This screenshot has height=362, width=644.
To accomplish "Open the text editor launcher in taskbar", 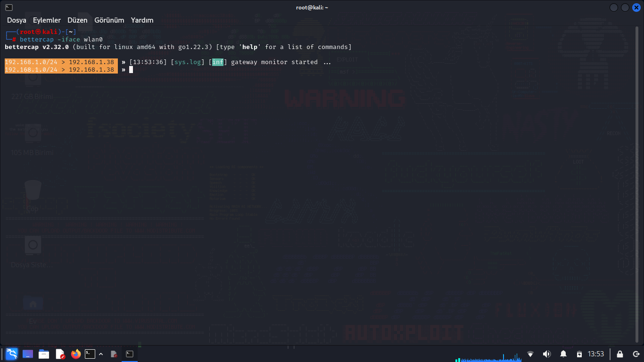I will click(x=60, y=354).
